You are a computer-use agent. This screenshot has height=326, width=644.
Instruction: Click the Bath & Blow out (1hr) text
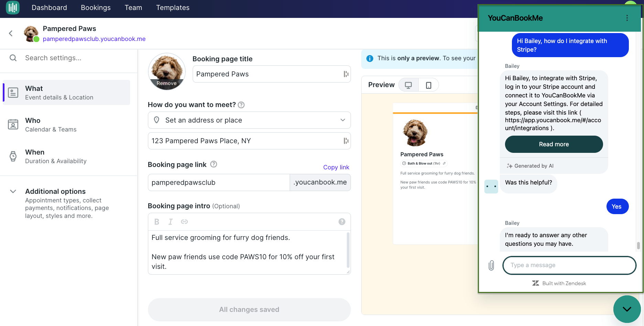point(424,164)
